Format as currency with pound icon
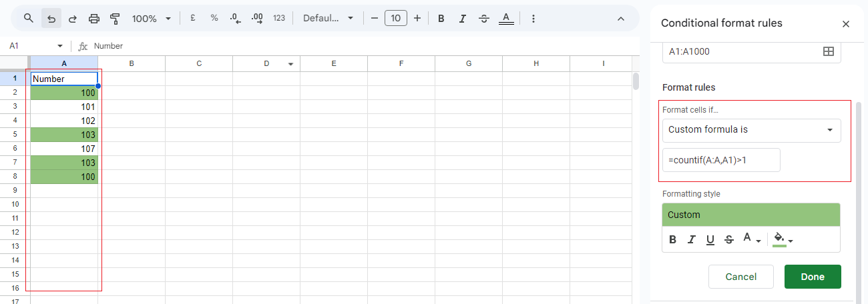 coord(192,18)
